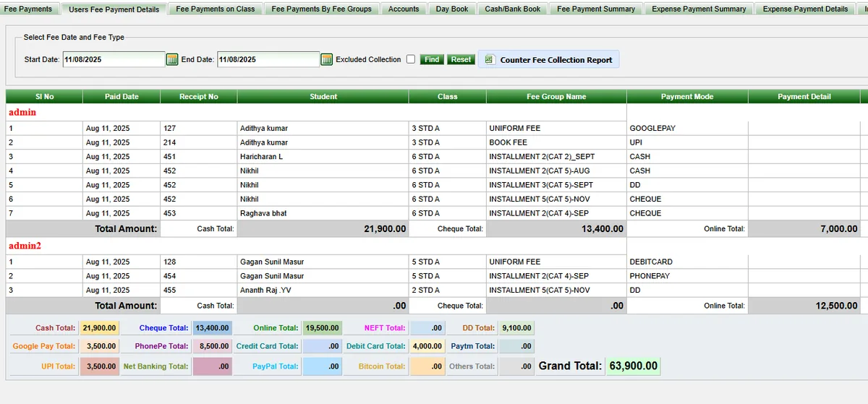Click the BOOK FEE fee group cell

pos(556,142)
